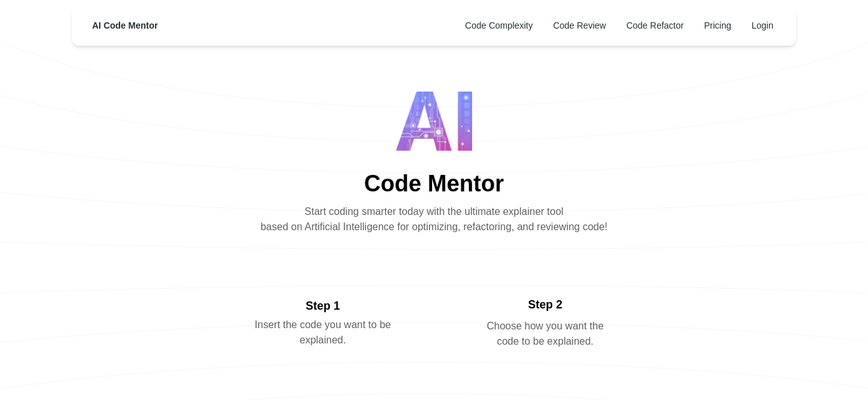This screenshot has width=868, height=400.
Task: Click 'Choose how you want the' text
Action: pyautogui.click(x=545, y=326)
